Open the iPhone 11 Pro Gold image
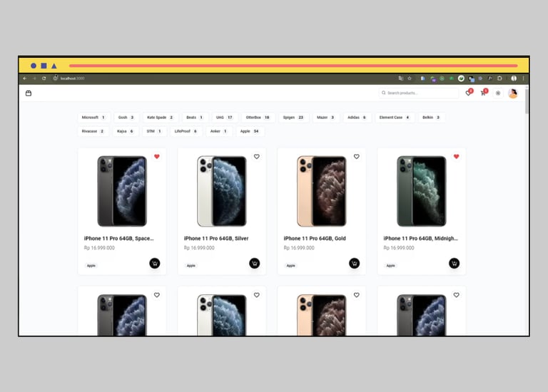 pyautogui.click(x=322, y=191)
